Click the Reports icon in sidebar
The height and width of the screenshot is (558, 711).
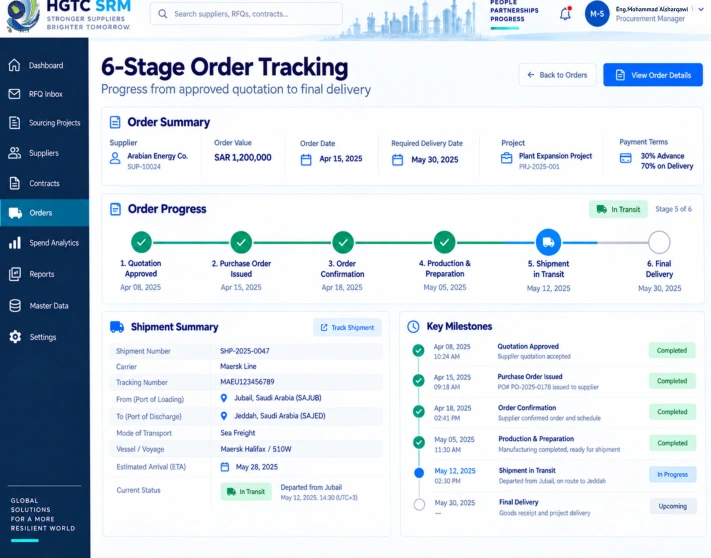point(15,274)
